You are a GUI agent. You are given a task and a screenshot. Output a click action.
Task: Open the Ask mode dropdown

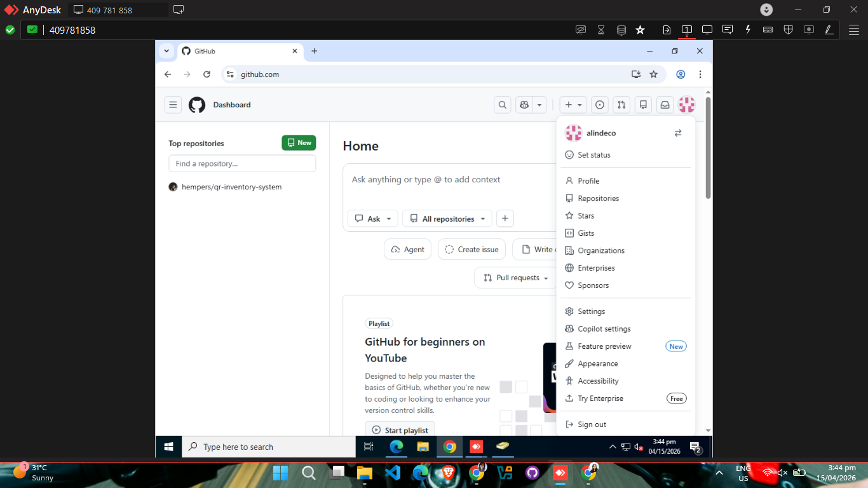(373, 219)
